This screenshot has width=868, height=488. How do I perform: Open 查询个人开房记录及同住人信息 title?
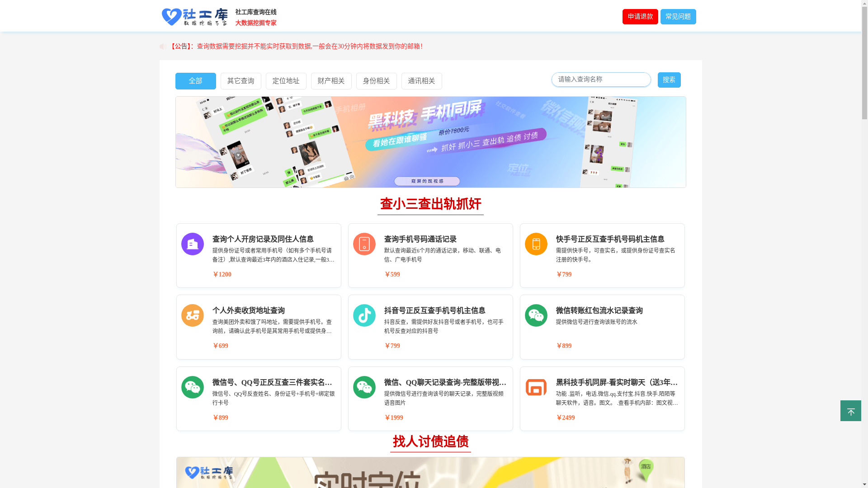click(x=263, y=239)
